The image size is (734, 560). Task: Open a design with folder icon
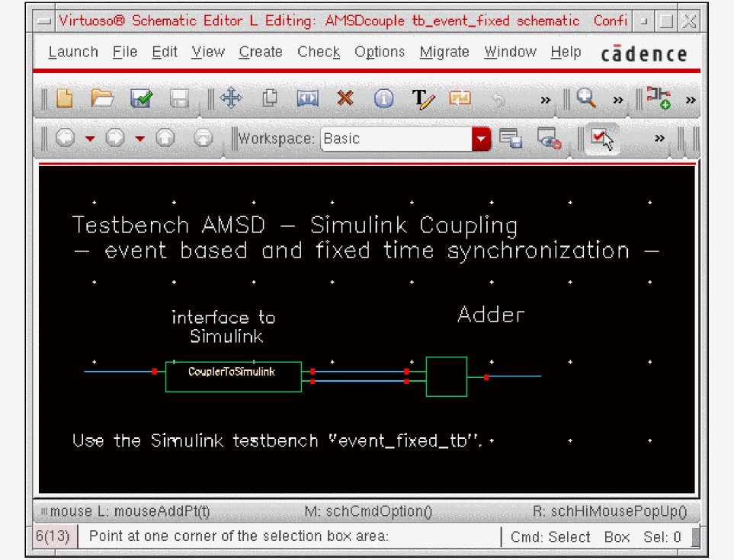(102, 98)
